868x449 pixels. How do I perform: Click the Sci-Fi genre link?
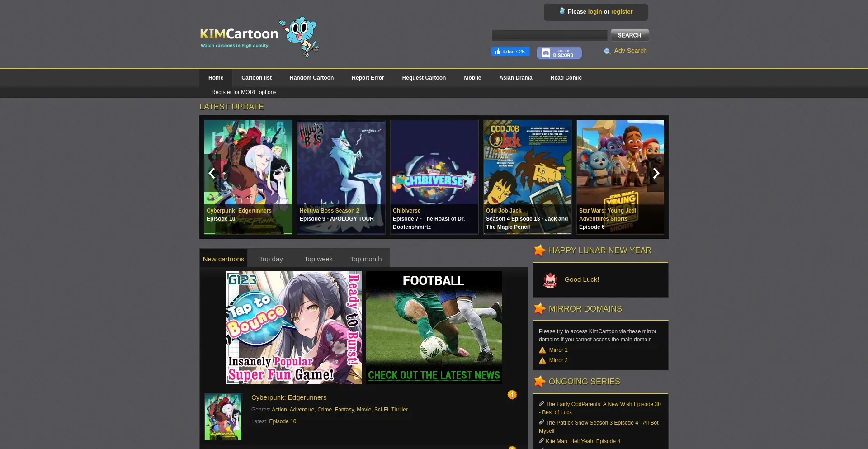[x=381, y=410]
